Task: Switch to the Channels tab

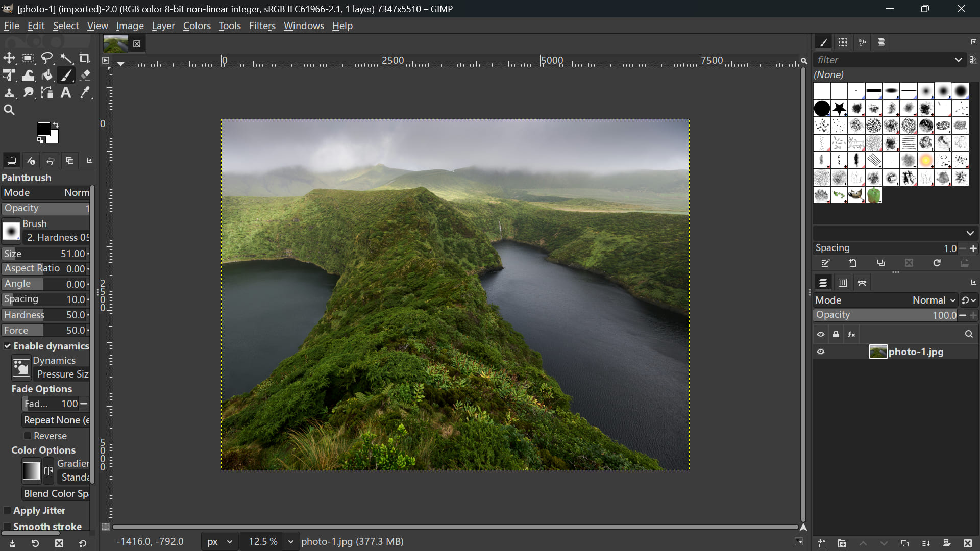Action: point(843,282)
